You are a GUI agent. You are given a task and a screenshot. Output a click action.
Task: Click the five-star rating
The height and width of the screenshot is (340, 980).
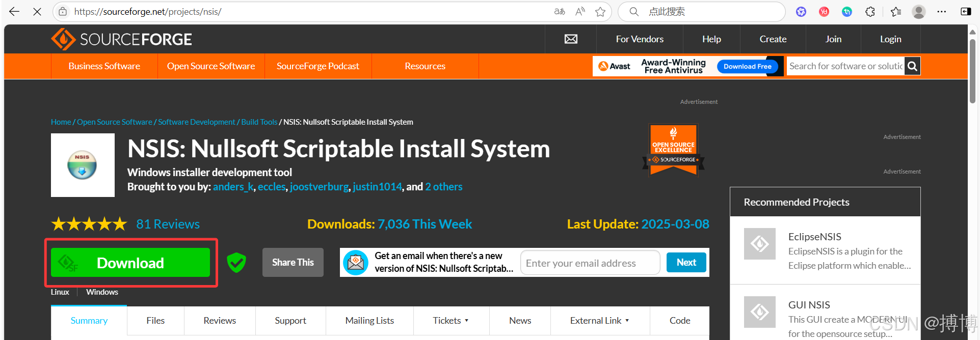coord(89,224)
